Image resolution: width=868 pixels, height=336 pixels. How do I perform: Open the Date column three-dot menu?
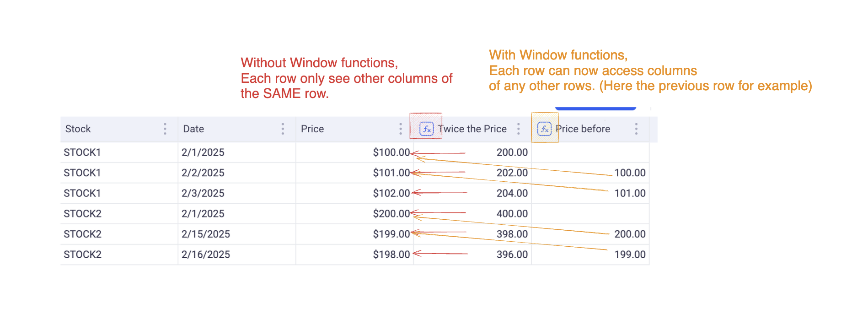tap(283, 129)
